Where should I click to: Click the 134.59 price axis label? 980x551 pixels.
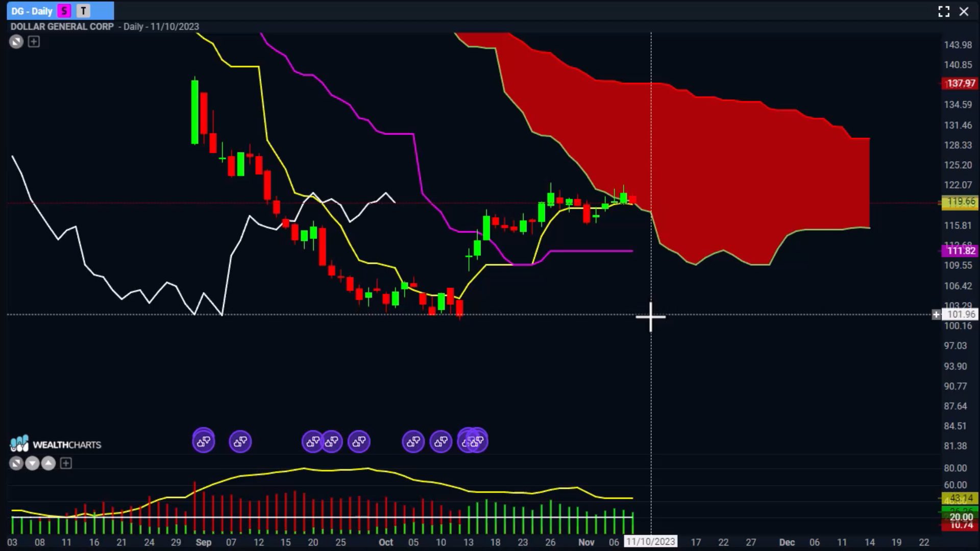[958, 105]
